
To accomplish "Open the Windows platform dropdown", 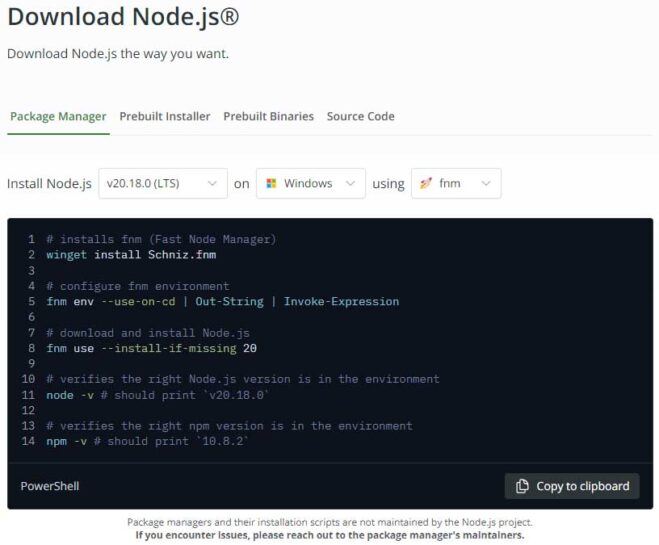I will pos(311,184).
